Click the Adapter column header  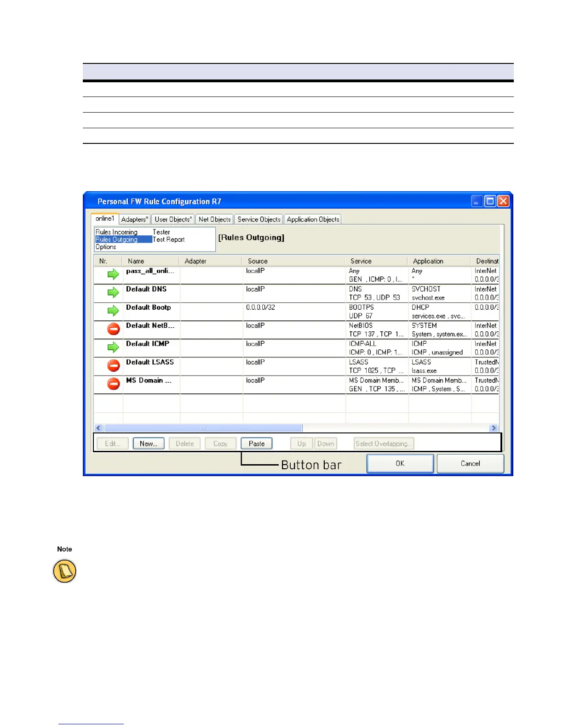tap(211, 261)
